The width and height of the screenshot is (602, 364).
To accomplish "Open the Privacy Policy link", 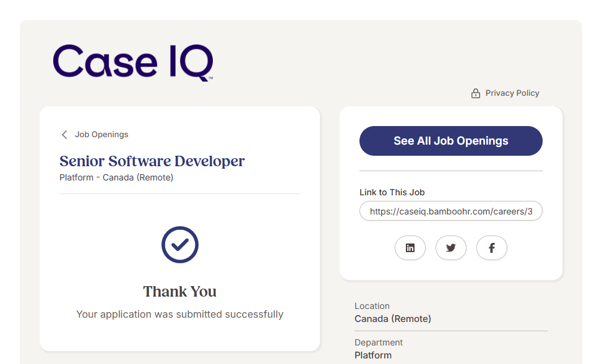I will (x=512, y=93).
